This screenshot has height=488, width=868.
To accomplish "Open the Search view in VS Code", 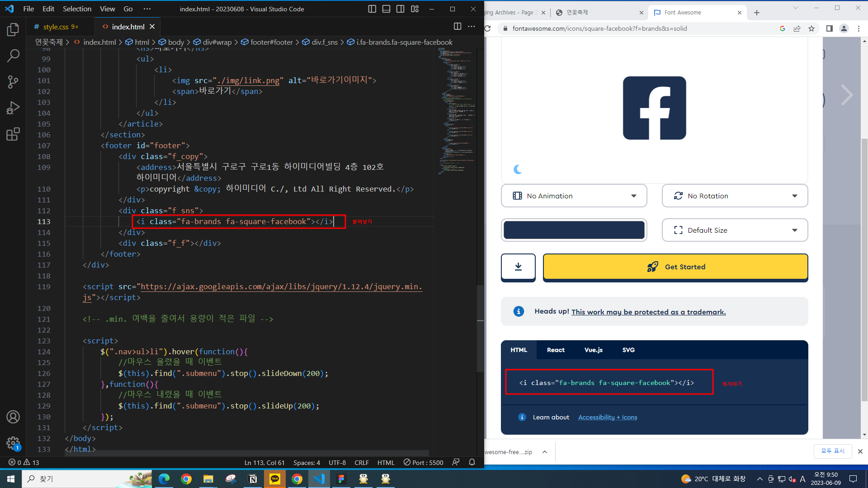I will [13, 56].
